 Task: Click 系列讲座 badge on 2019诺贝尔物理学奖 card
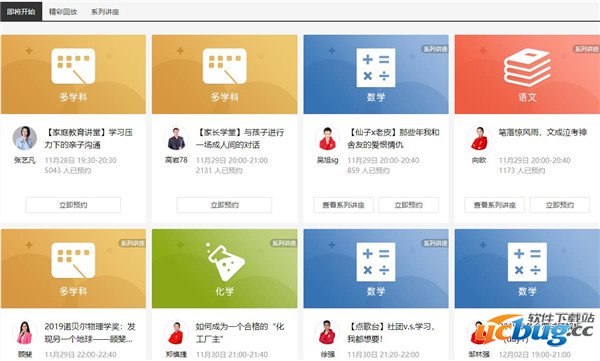pyautogui.click(x=132, y=243)
